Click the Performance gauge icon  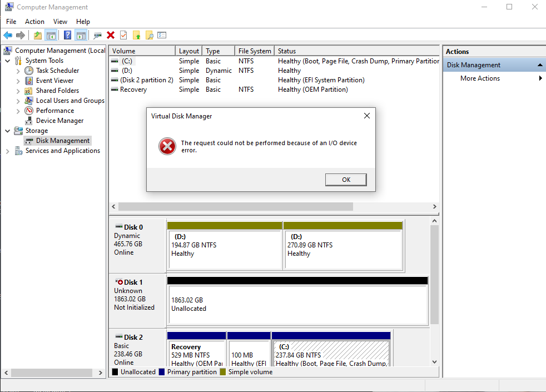[x=29, y=111]
